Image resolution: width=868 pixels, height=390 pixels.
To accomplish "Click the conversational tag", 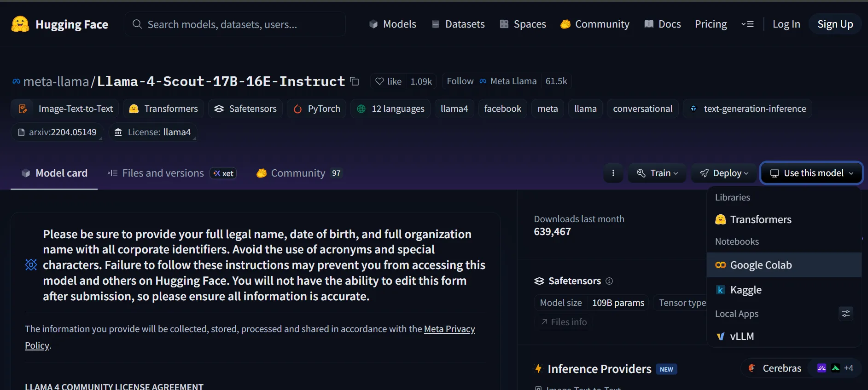I will [x=642, y=109].
